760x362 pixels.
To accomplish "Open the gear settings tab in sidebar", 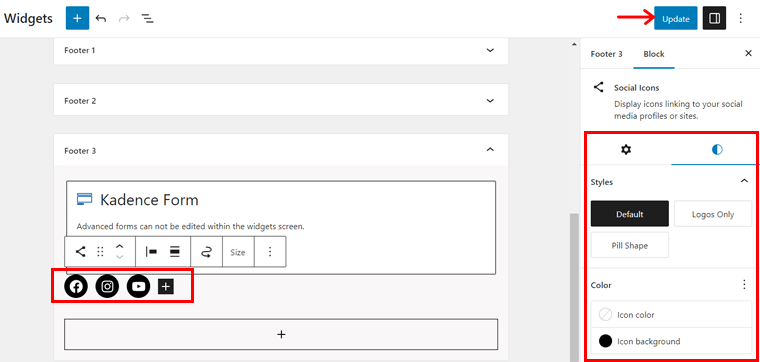I will pos(626,150).
